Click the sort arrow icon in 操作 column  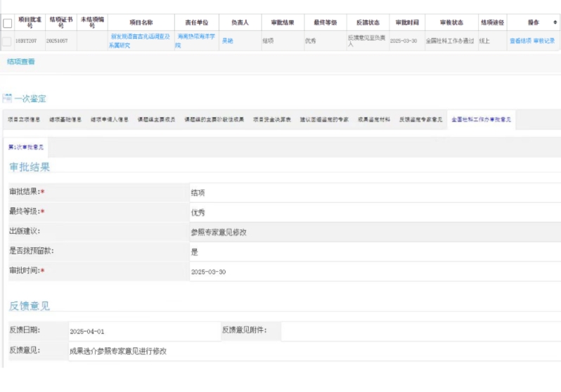pos(555,22)
